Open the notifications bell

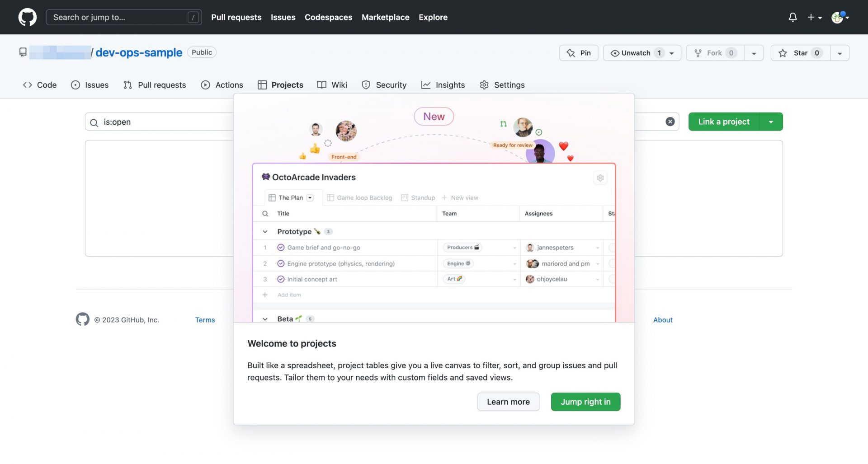(x=792, y=17)
